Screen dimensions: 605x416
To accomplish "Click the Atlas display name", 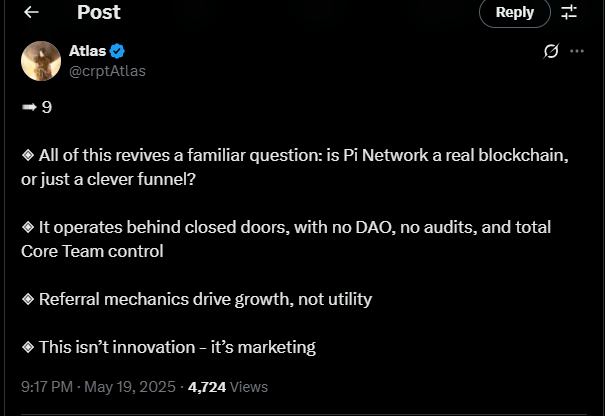I will (x=86, y=51).
